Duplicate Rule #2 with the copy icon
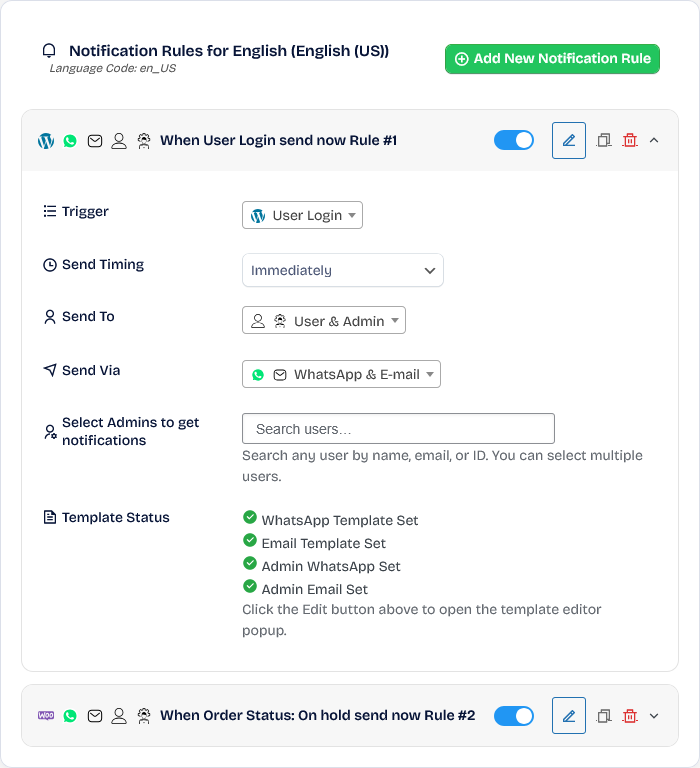This screenshot has height=768, width=700. (604, 716)
